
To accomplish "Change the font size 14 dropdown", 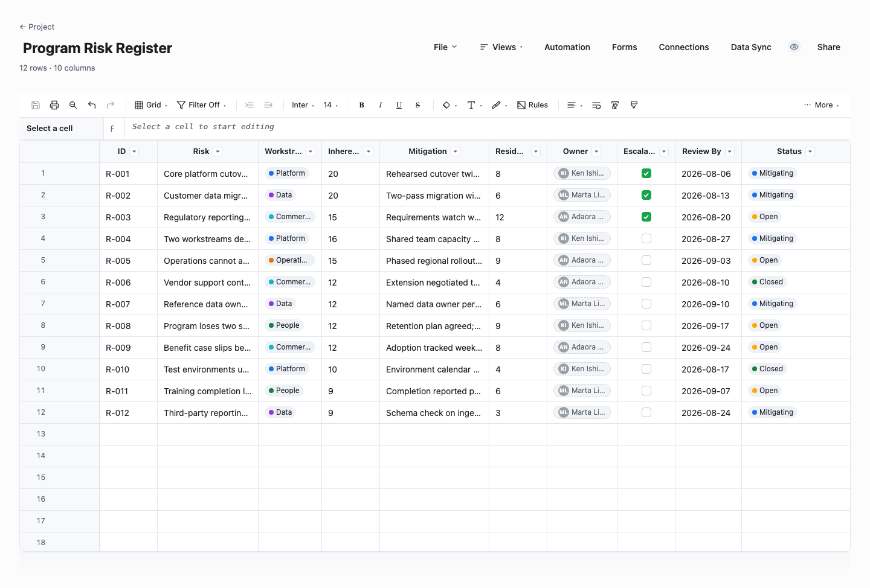I will tap(331, 105).
